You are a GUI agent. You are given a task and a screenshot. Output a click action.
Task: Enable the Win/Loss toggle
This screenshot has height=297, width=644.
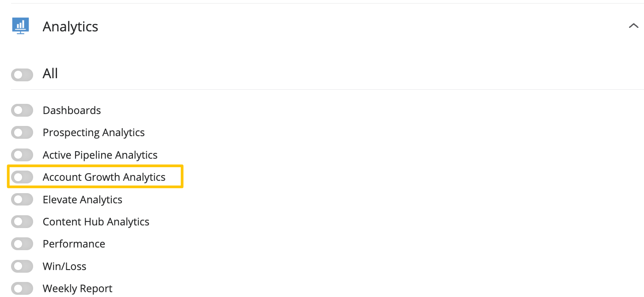click(22, 267)
